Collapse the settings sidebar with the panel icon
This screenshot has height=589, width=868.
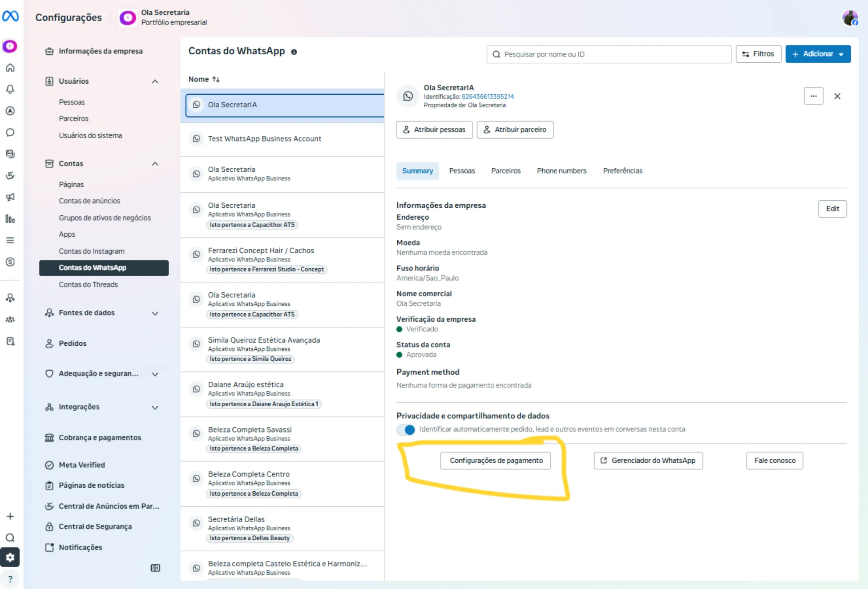click(x=155, y=568)
